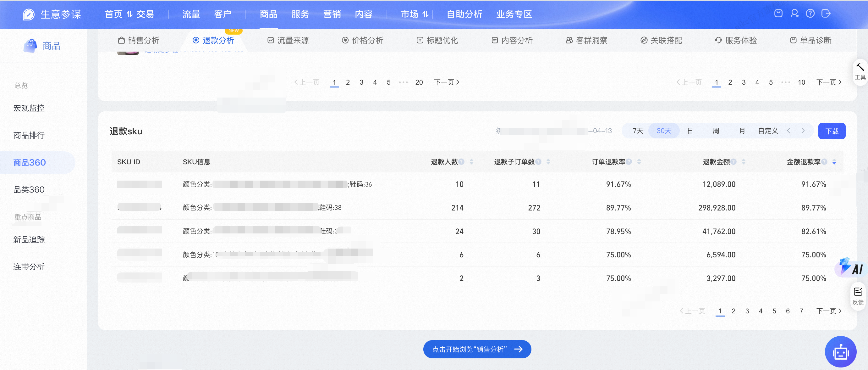
Task: Open 自助分析 in top navigation
Action: pos(464,14)
